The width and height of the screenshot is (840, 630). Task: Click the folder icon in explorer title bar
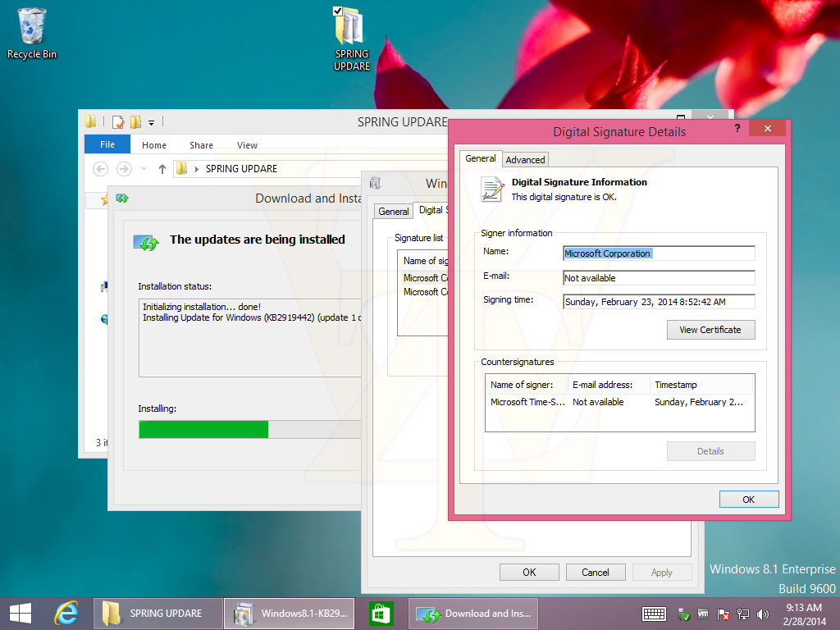point(90,122)
